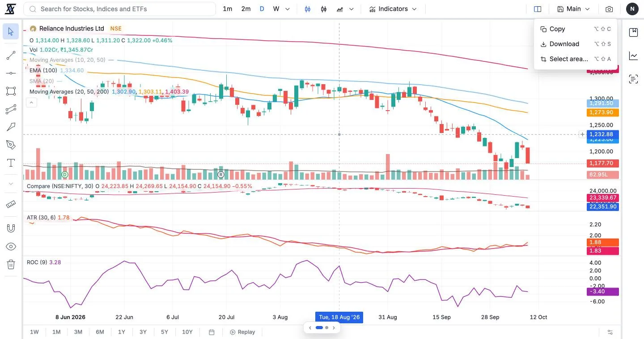Select the W weekly timeframe

point(276,9)
